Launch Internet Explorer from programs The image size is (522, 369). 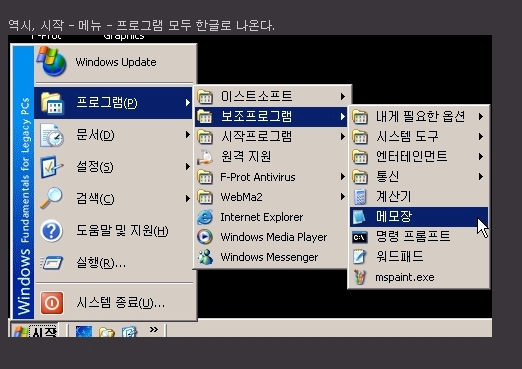pos(271,217)
